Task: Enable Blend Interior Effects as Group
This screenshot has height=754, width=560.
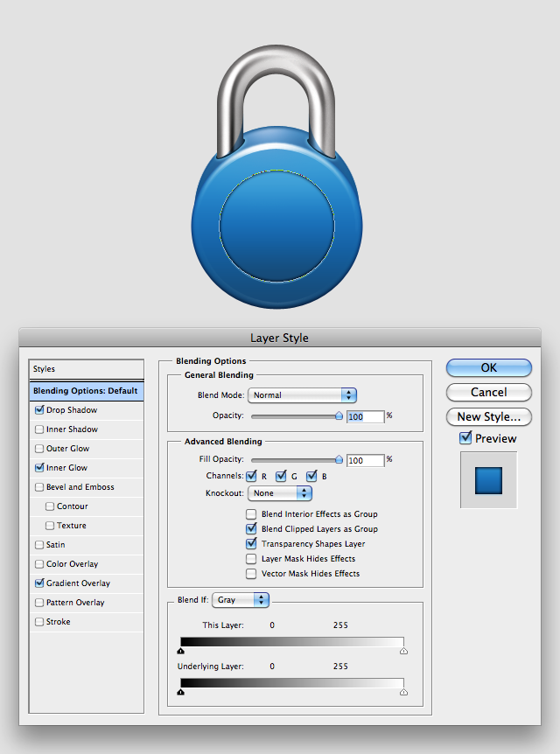Action: [251, 514]
